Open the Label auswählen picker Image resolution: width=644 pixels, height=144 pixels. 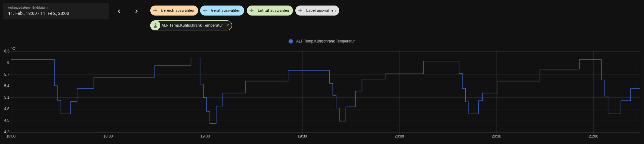click(321, 11)
